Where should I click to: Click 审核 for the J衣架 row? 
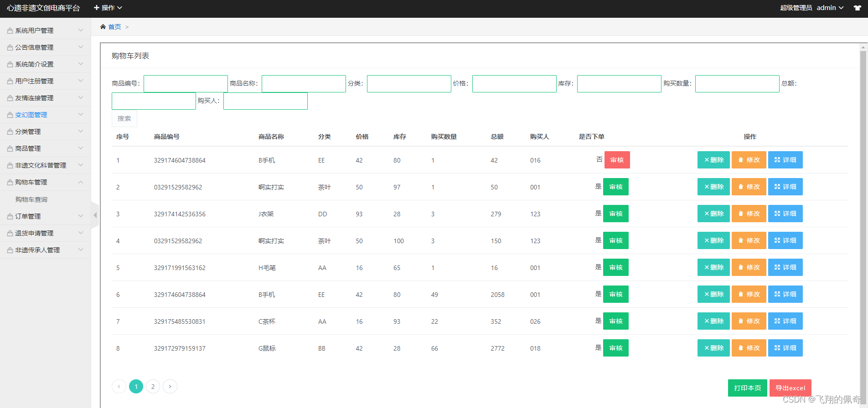point(616,214)
